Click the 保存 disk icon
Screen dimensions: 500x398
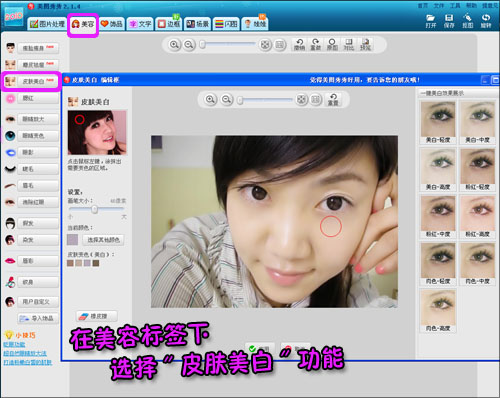(x=449, y=21)
